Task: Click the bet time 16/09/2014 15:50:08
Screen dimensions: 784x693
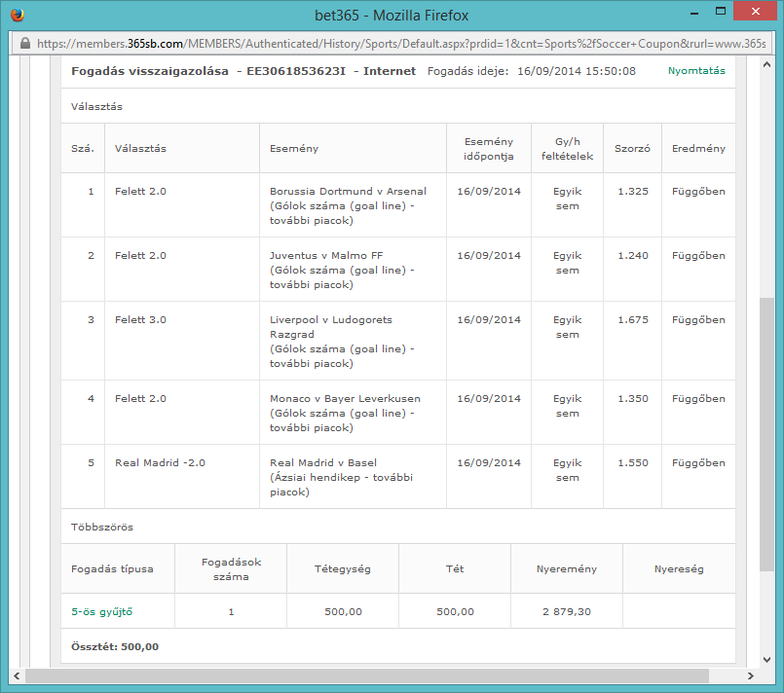Action: point(576,71)
